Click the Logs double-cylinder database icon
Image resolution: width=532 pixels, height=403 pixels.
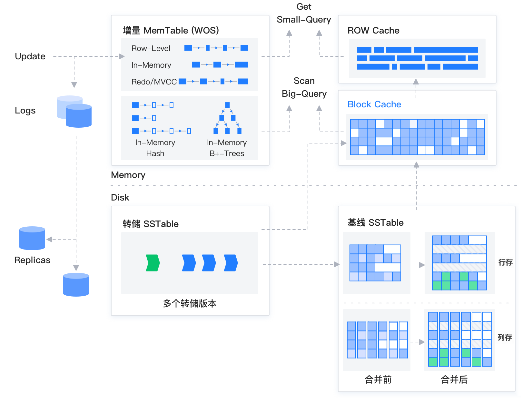[x=74, y=112]
